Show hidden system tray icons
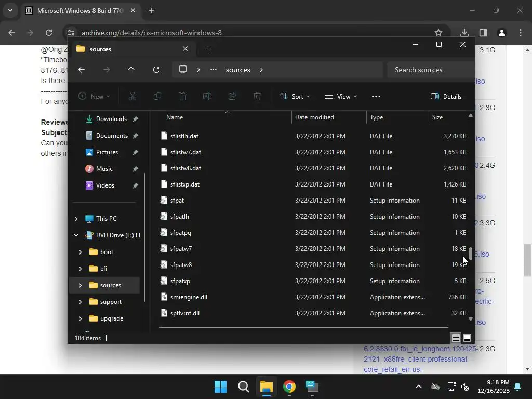This screenshot has width=532, height=399. click(x=419, y=387)
